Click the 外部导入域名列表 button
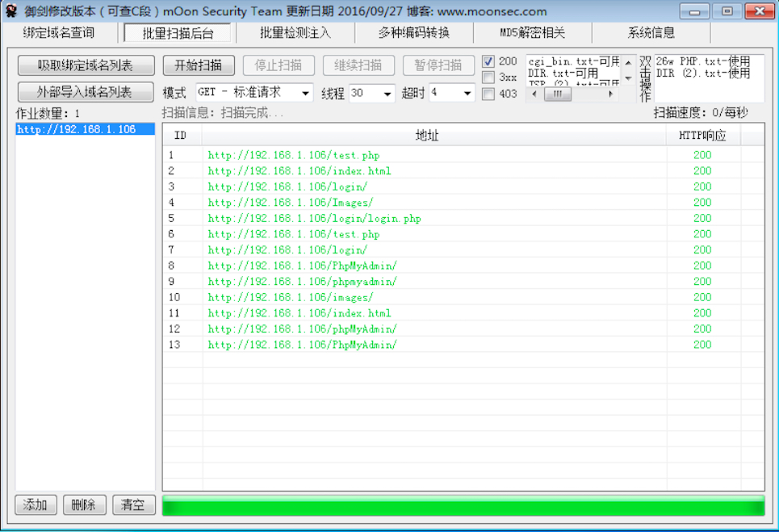The width and height of the screenshot is (779, 532). click(86, 92)
